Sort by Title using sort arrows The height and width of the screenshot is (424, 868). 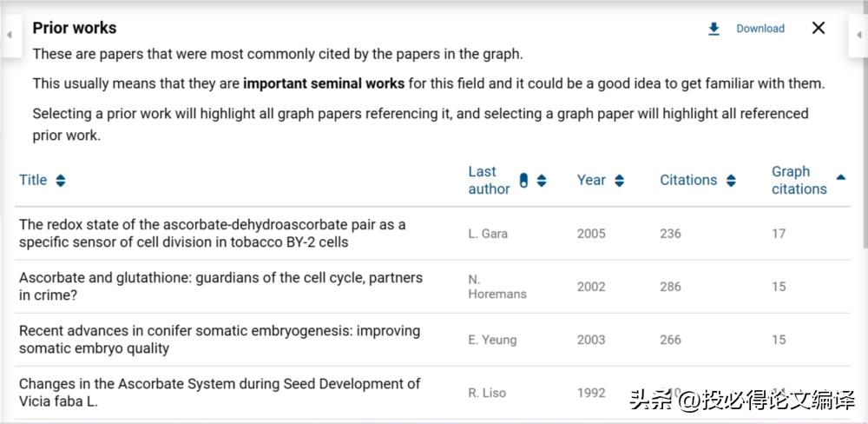61,181
